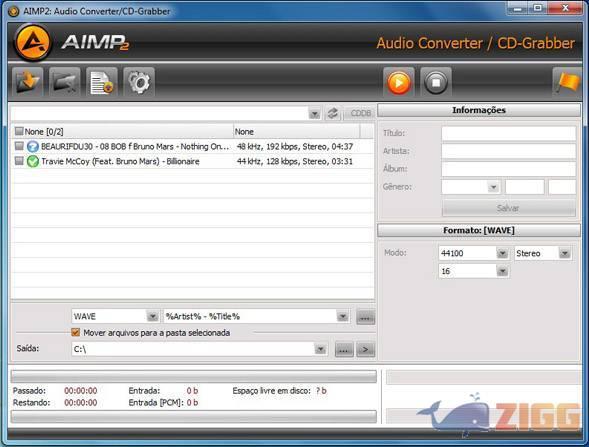The height and width of the screenshot is (447, 589).
Task: Click the Entrada [PCM] label
Action: coord(156,403)
